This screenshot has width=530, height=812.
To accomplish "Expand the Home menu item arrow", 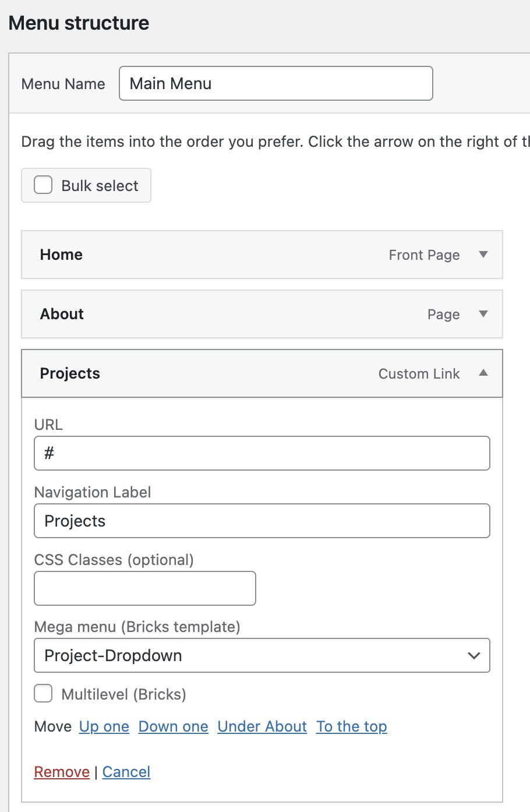I will coord(483,255).
